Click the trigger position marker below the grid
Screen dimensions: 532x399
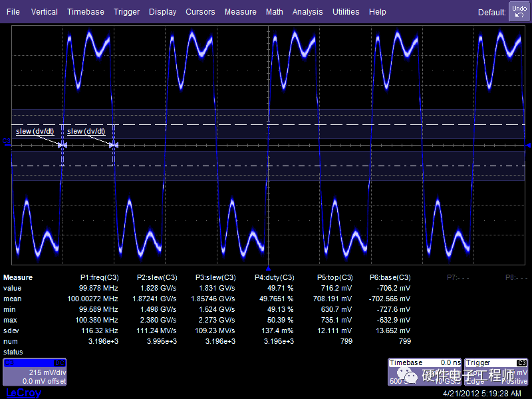[267, 267]
